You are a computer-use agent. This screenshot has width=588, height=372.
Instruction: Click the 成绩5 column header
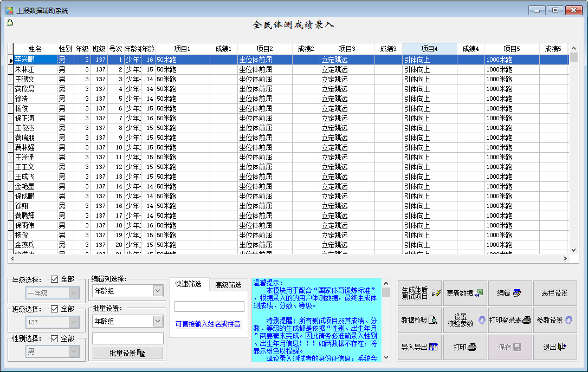(x=553, y=49)
